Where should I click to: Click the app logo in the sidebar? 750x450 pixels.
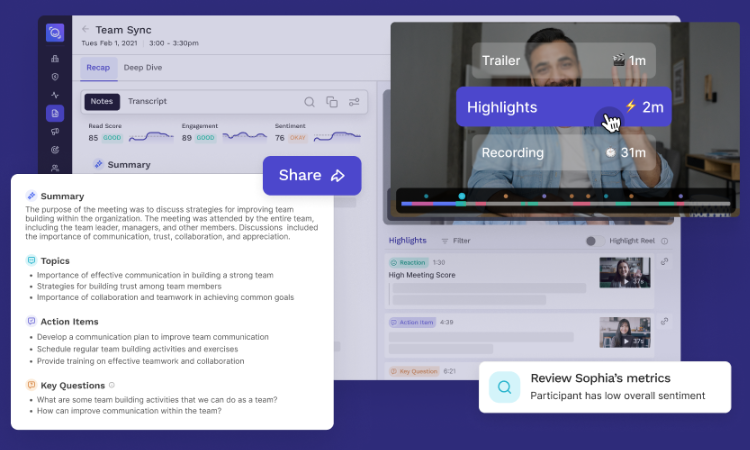click(55, 33)
